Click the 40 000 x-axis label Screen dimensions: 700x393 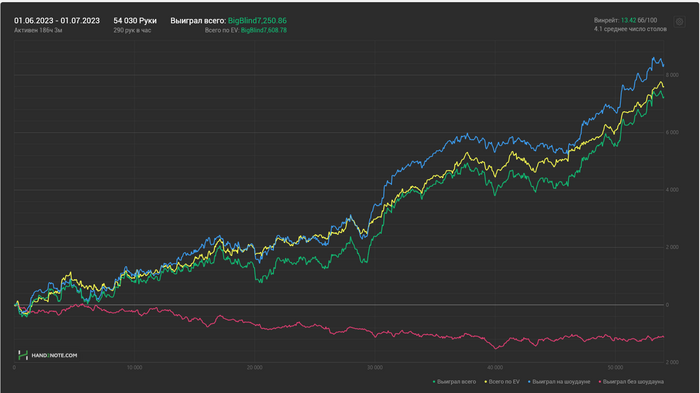pos(495,368)
